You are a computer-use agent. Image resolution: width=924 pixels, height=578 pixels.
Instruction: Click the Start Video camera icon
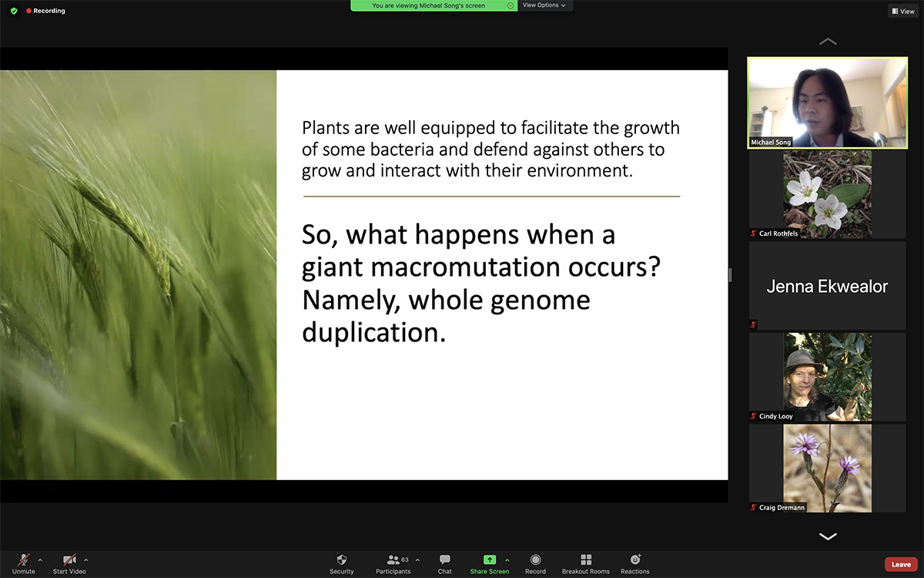69,560
